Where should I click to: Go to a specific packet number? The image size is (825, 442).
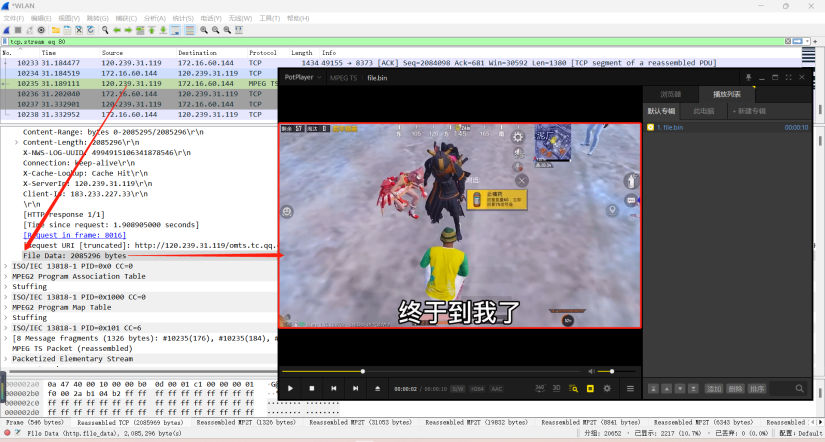(140, 30)
